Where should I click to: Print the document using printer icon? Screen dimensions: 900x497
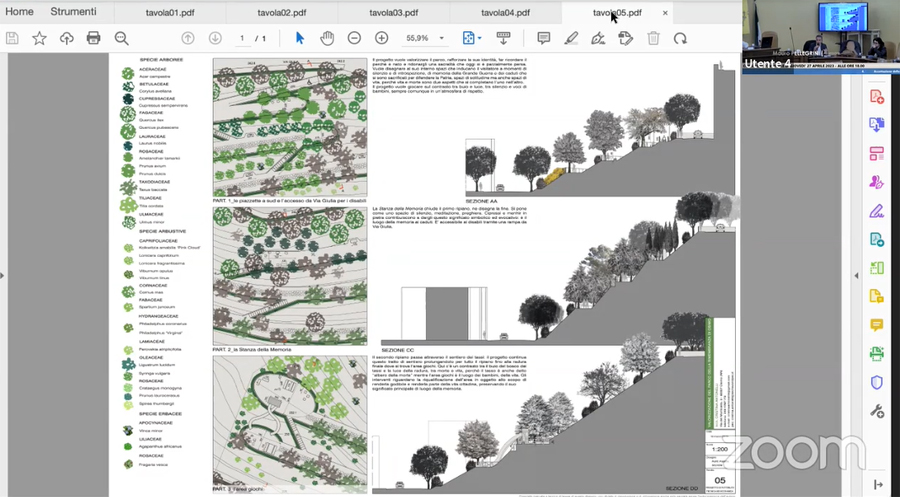click(93, 38)
